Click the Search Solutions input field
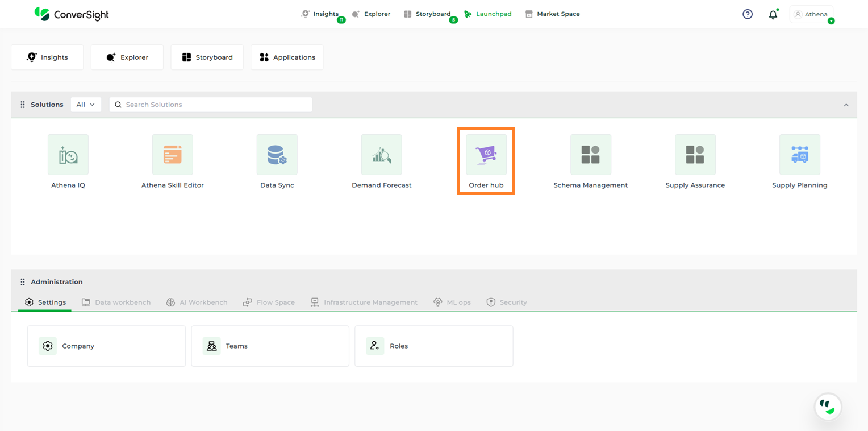868x431 pixels. [216, 105]
